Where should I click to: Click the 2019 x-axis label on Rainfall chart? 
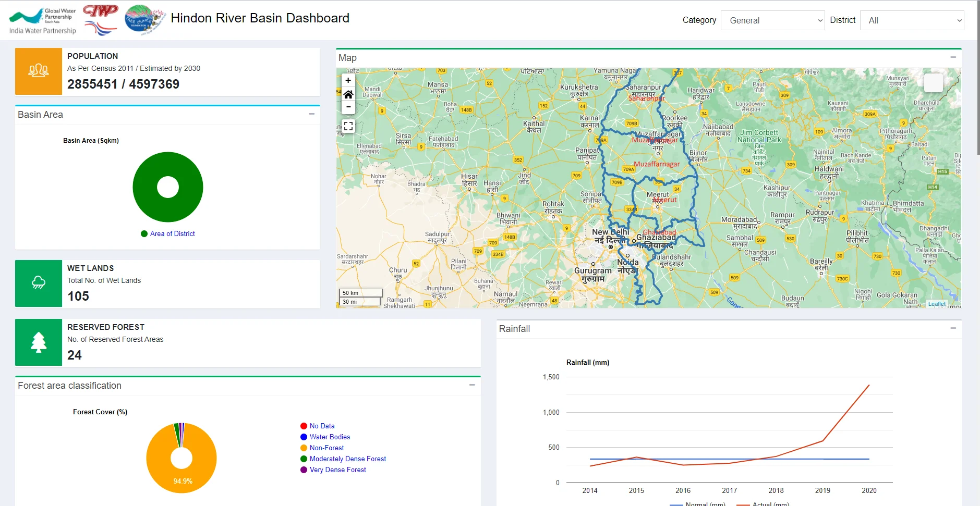click(x=822, y=490)
